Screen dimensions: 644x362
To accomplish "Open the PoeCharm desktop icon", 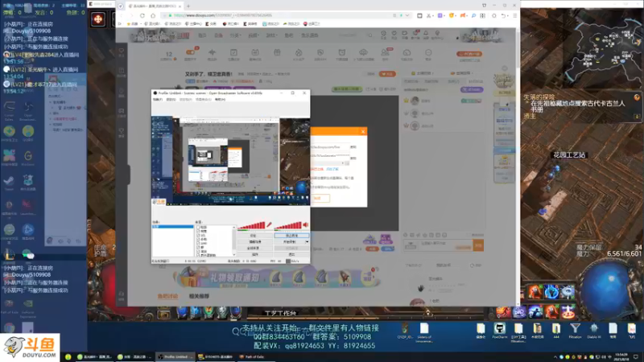I will [499, 330].
